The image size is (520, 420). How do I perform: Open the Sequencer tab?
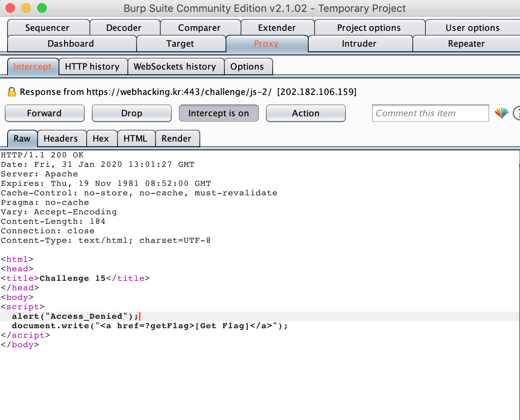pos(47,28)
